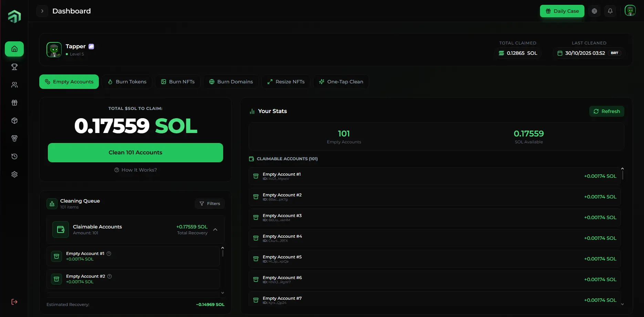Collapse the Claimable Accounts queue section

point(215,229)
